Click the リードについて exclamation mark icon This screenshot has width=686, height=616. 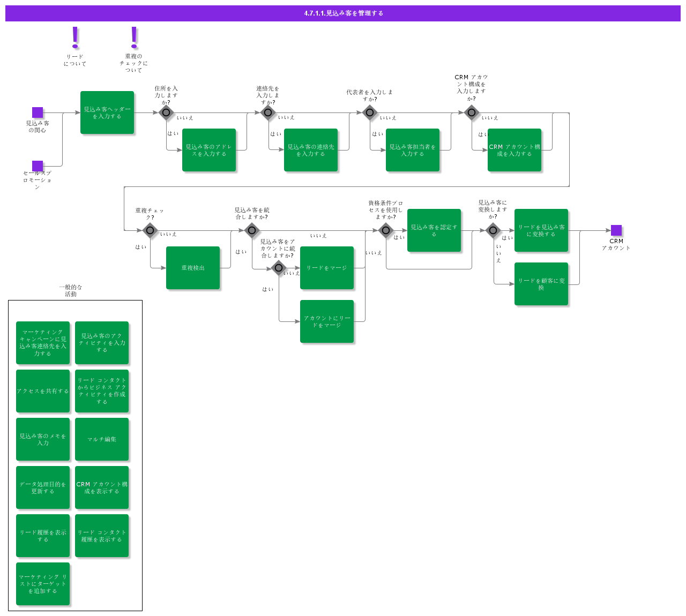click(75, 37)
